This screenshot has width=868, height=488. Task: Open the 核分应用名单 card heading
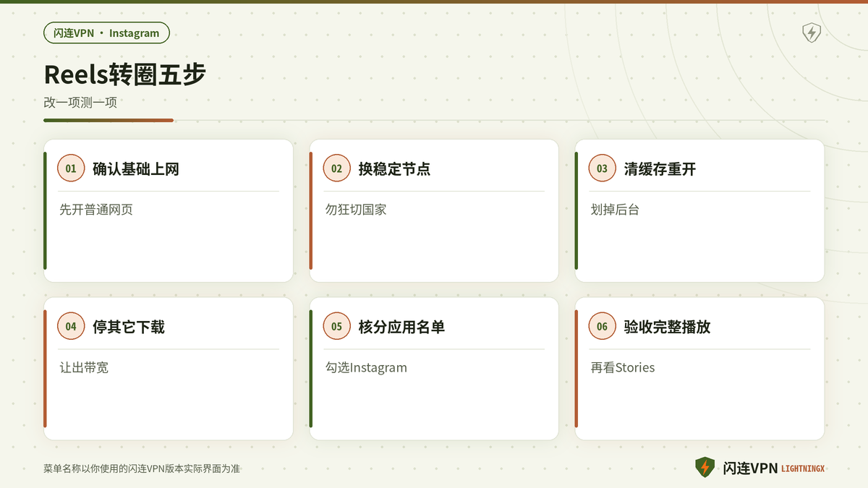(401, 328)
